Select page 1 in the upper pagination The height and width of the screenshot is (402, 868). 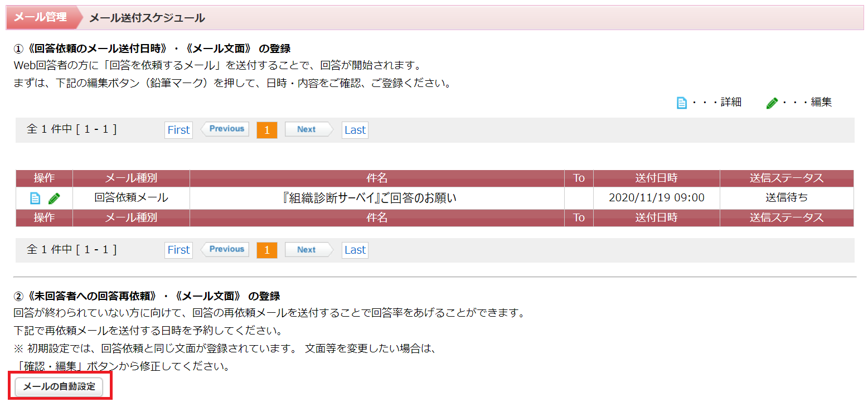tap(266, 130)
